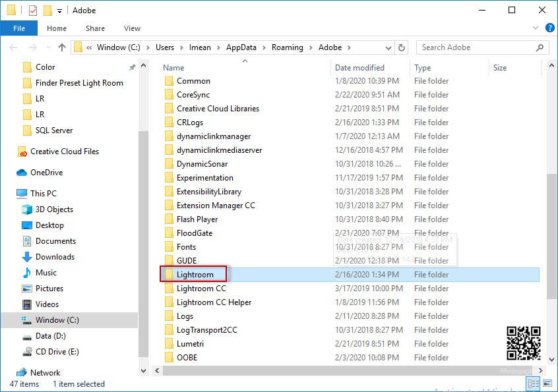Open Creative Cloud Files in sidebar

click(65, 152)
